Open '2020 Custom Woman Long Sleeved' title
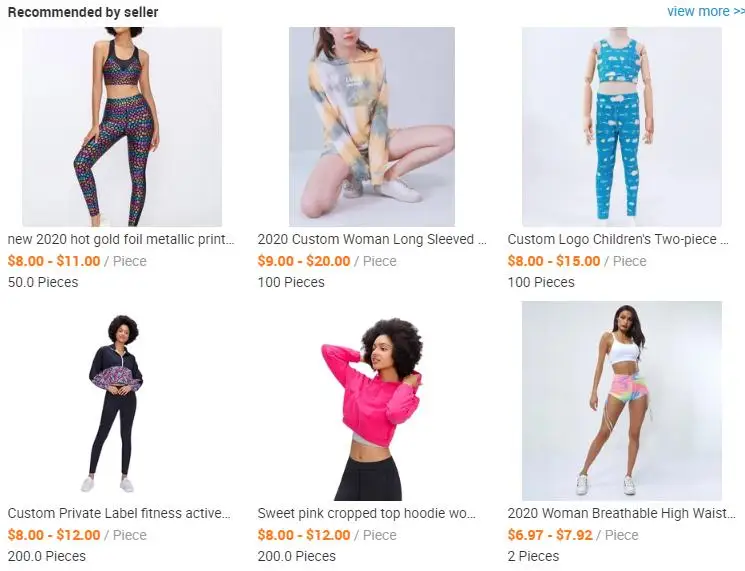Screen dimensions: 745x571 point(372,239)
